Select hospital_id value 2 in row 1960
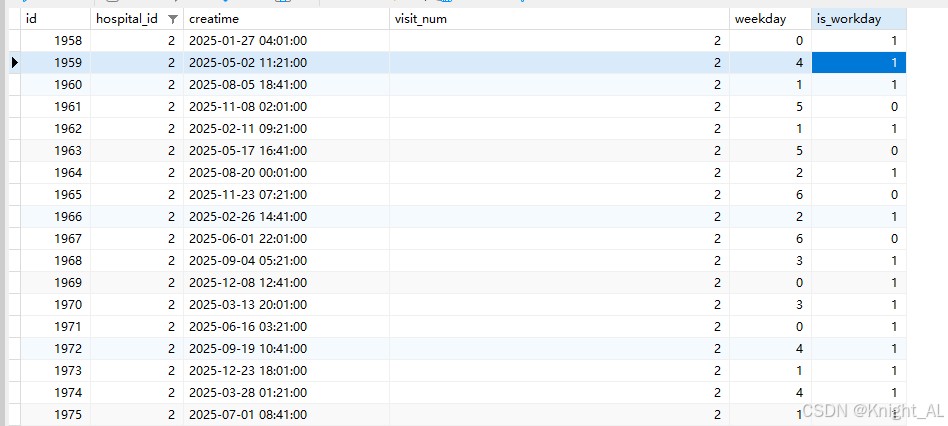 point(137,85)
